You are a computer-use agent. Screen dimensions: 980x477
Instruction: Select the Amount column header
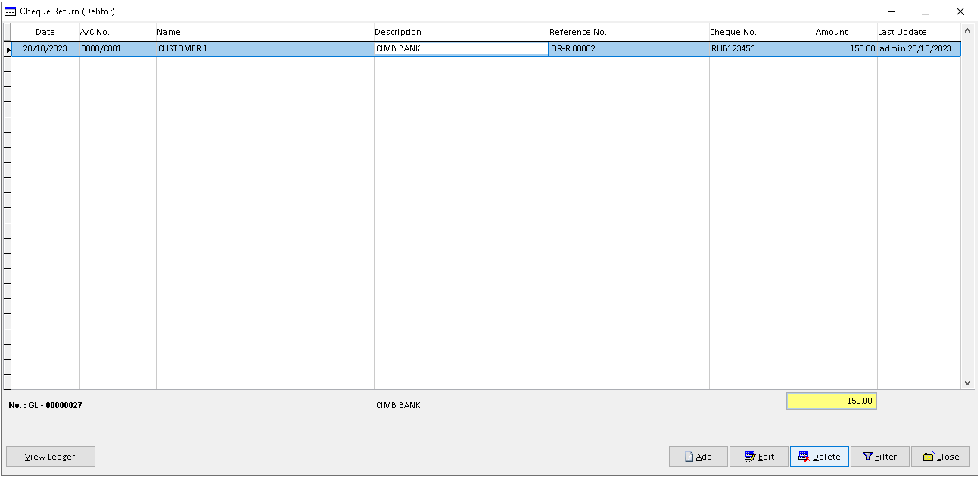[831, 32]
